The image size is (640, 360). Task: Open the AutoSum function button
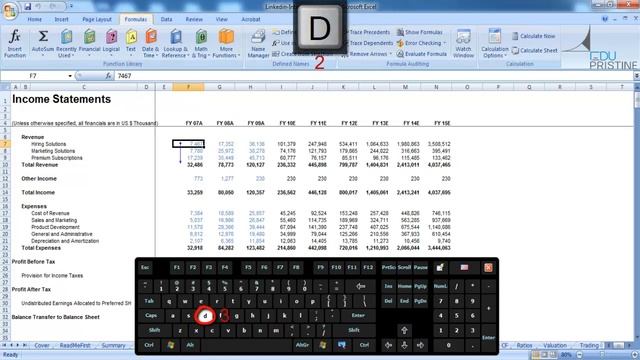43,43
